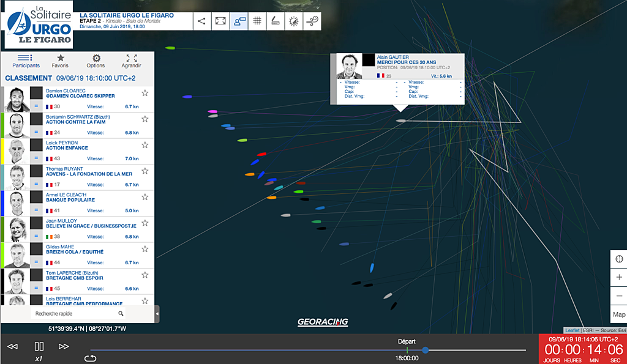The width and height of the screenshot is (627, 364).
Task: Favorite Loick PEYRON with the star
Action: tap(145, 145)
